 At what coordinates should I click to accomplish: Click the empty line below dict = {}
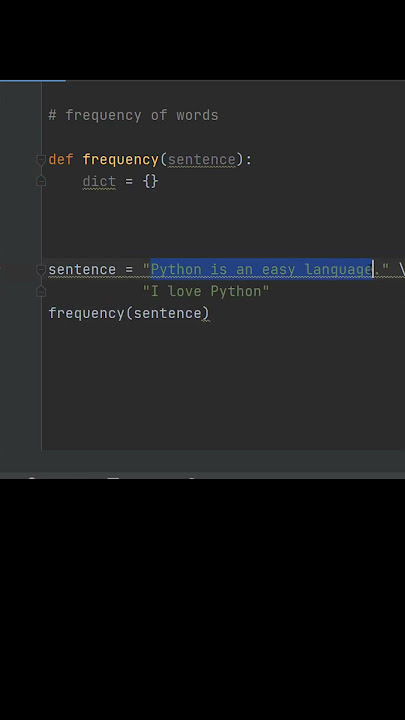coord(223,203)
